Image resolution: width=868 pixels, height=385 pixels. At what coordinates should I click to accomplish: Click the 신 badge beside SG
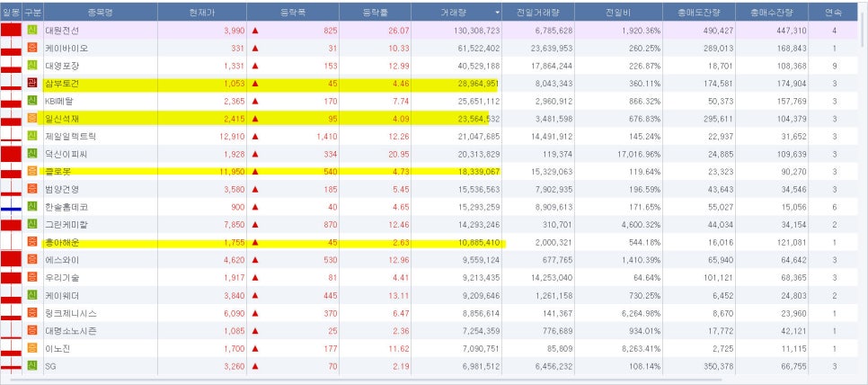pos(32,365)
